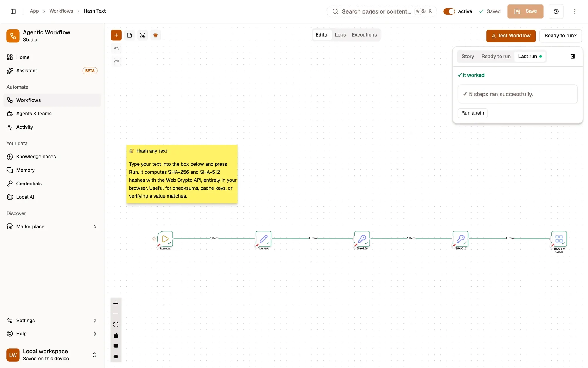This screenshot has height=368, width=588.
Task: Select the SHA-256 key node
Action: pos(362,239)
